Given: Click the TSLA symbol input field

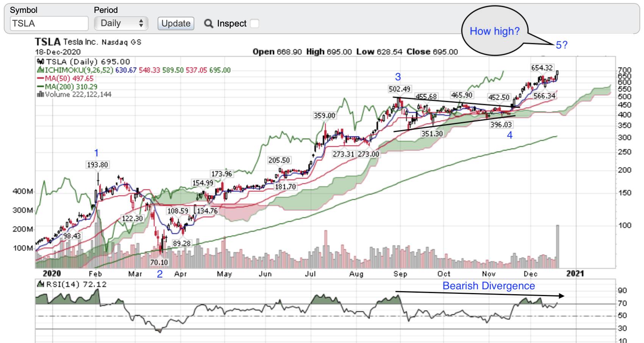Looking at the screenshot, I should (x=49, y=23).
